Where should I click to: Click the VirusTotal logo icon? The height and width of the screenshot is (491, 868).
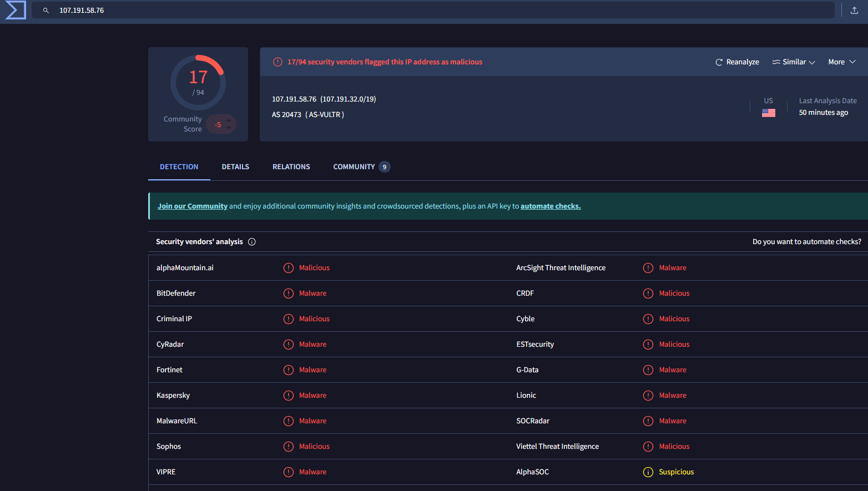coord(16,10)
